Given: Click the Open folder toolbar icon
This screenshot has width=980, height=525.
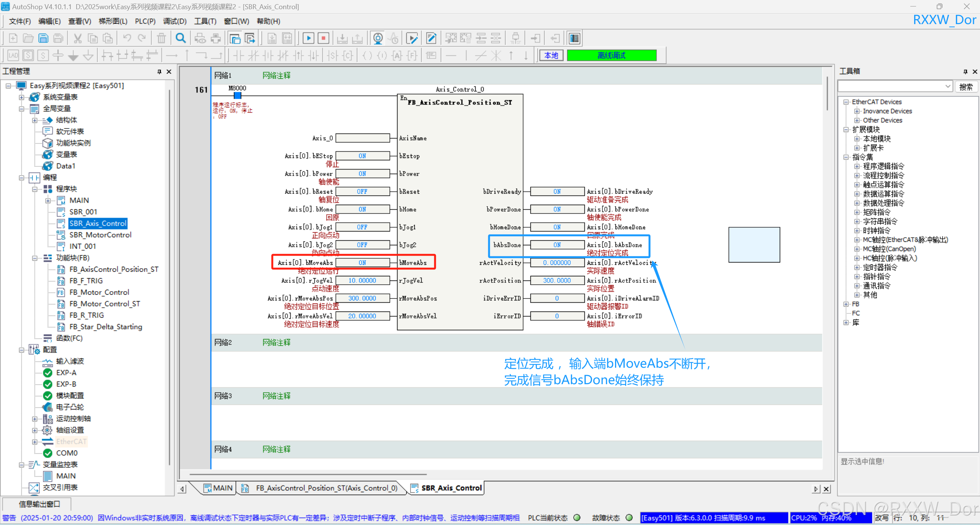Looking at the screenshot, I should [x=28, y=38].
